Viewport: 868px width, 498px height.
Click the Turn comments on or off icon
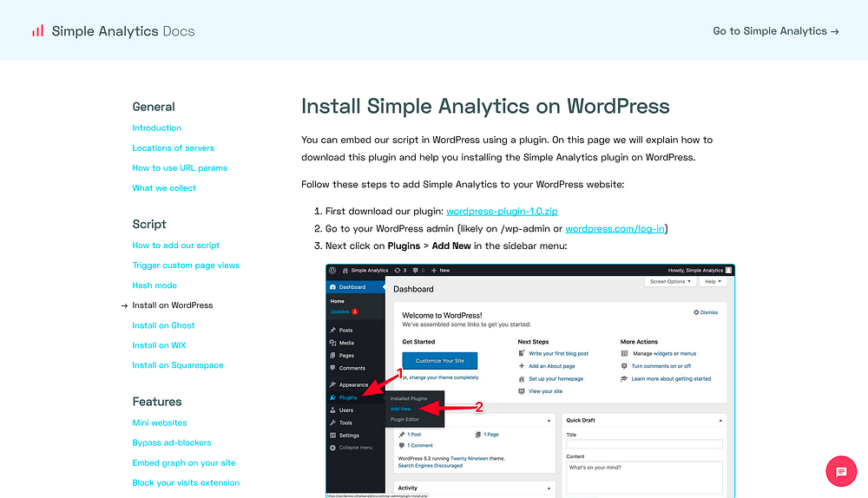(624, 366)
